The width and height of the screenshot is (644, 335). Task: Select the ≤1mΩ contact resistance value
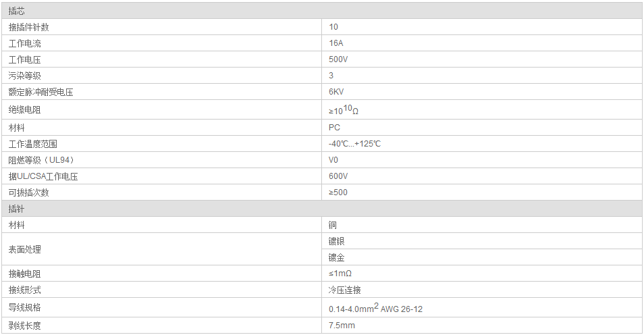coord(340,274)
